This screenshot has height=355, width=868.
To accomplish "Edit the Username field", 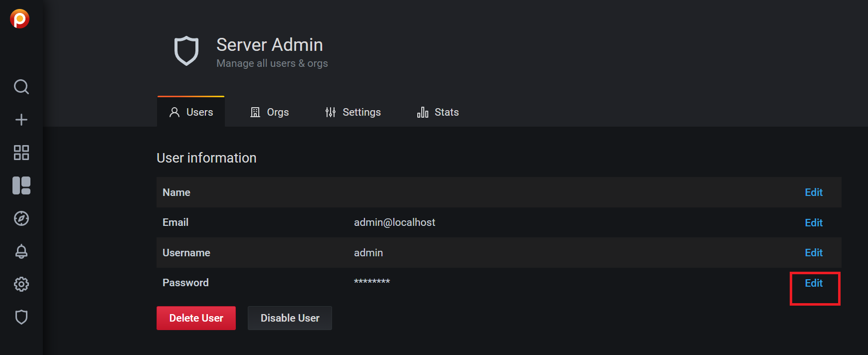I will (814, 253).
